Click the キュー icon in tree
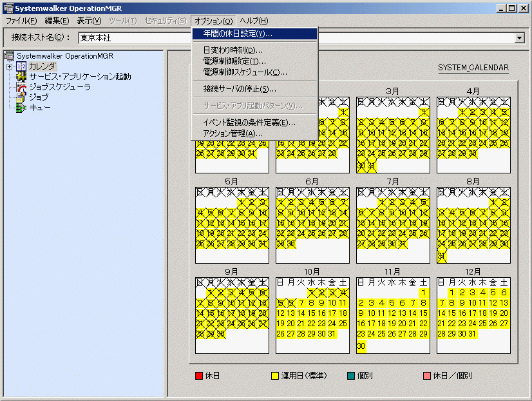The image size is (532, 401). click(21, 108)
